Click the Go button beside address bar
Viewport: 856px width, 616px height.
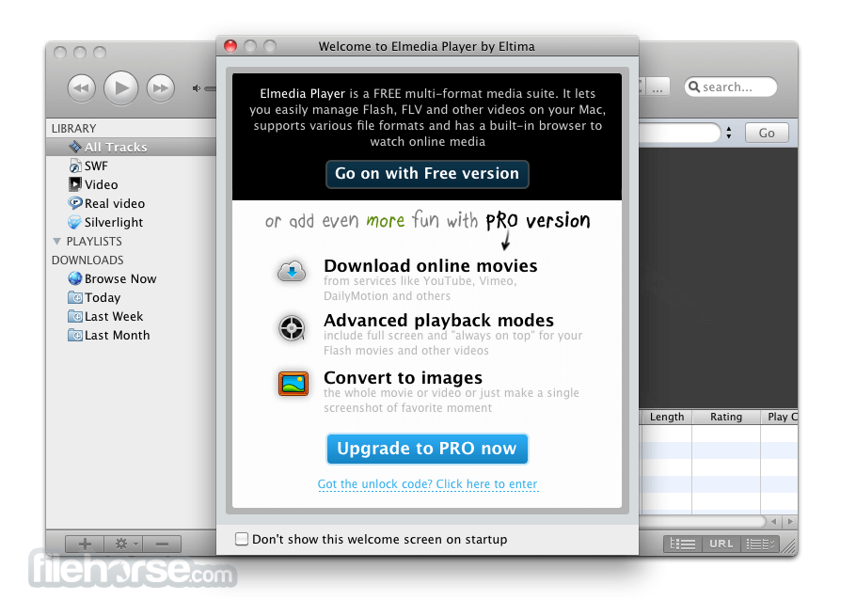click(767, 134)
